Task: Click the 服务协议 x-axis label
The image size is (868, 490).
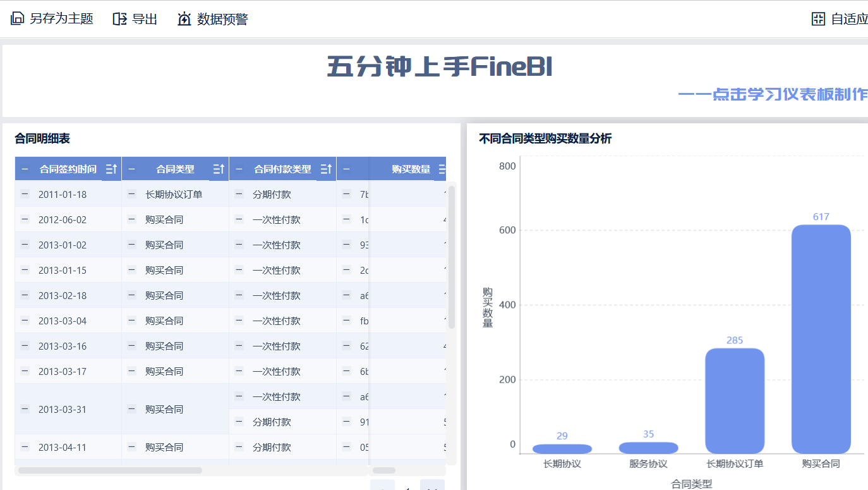Action: point(648,464)
